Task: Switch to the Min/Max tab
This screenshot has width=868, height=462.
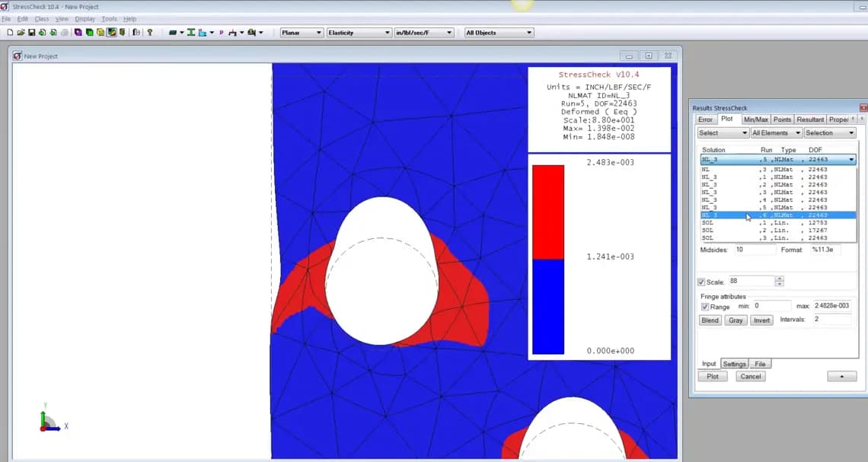Action: point(755,119)
